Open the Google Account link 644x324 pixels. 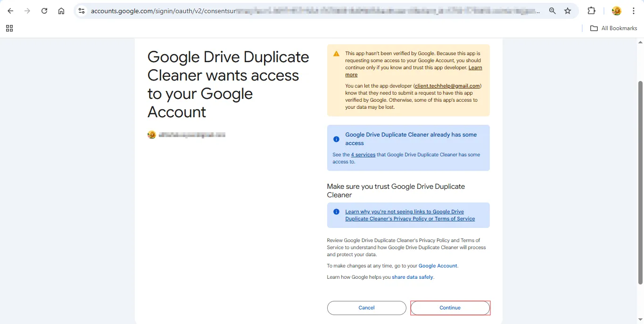point(438,266)
